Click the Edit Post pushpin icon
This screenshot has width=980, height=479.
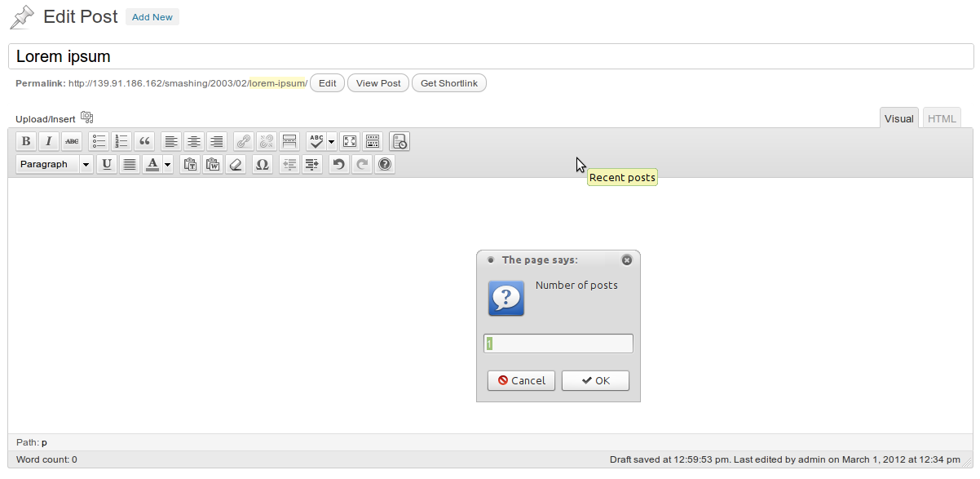[22, 17]
